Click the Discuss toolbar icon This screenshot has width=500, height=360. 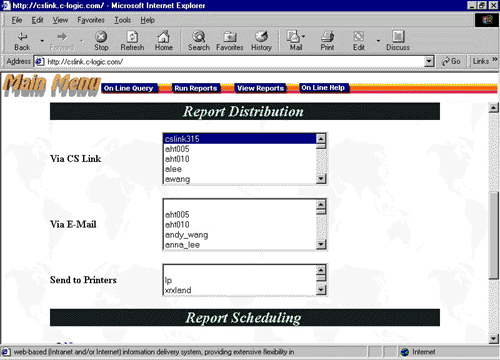coord(398,36)
